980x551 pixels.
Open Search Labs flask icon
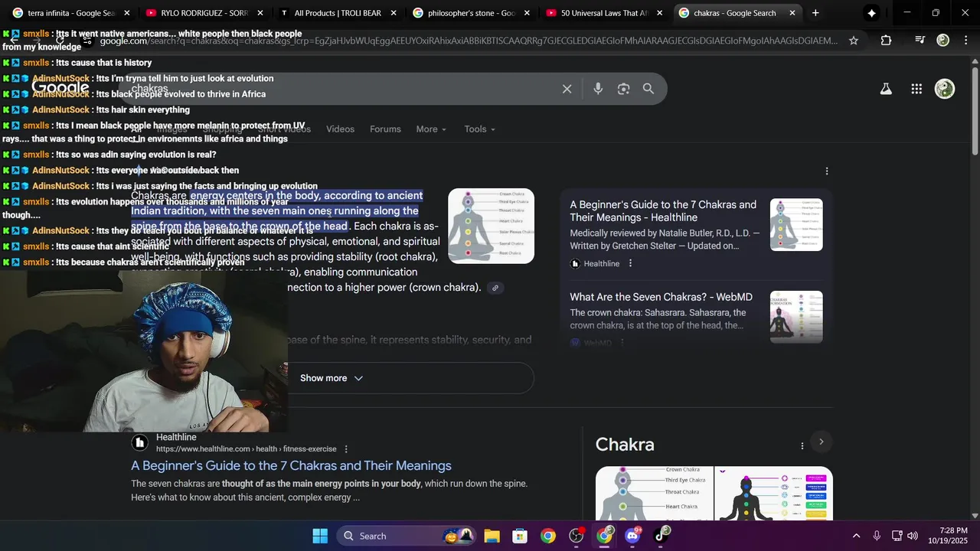886,89
